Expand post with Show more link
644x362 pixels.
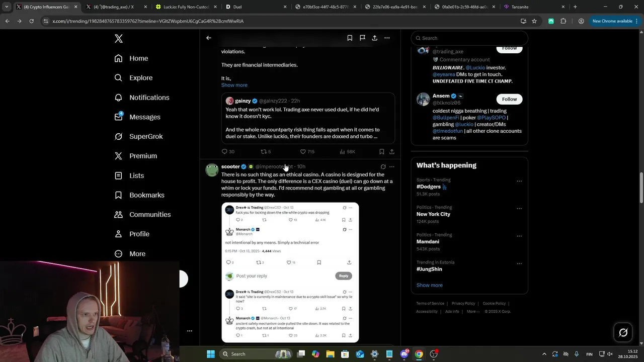click(234, 85)
